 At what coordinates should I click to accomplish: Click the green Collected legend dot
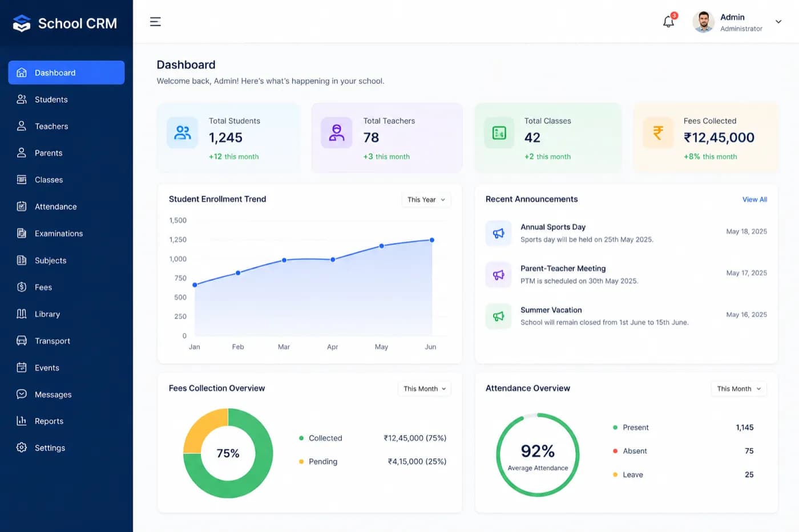[x=301, y=438]
